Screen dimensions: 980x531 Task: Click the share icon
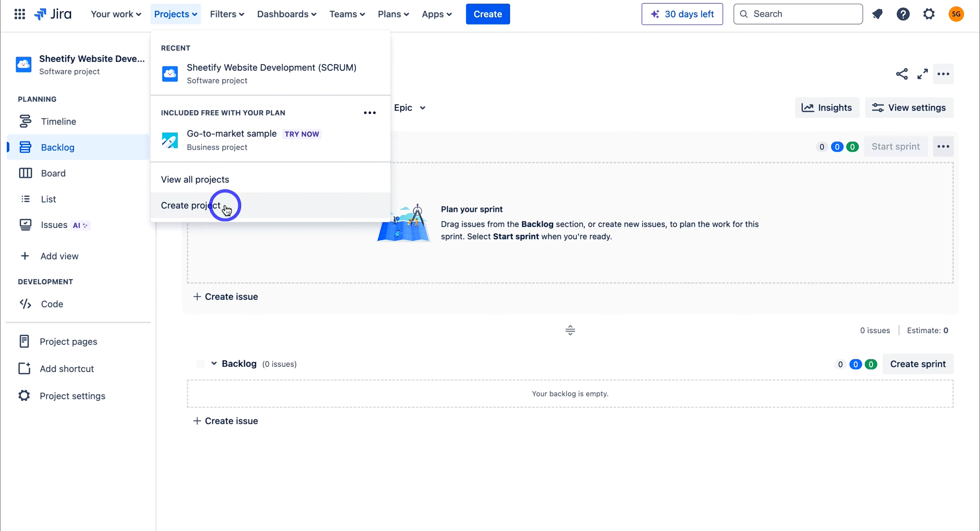[902, 74]
